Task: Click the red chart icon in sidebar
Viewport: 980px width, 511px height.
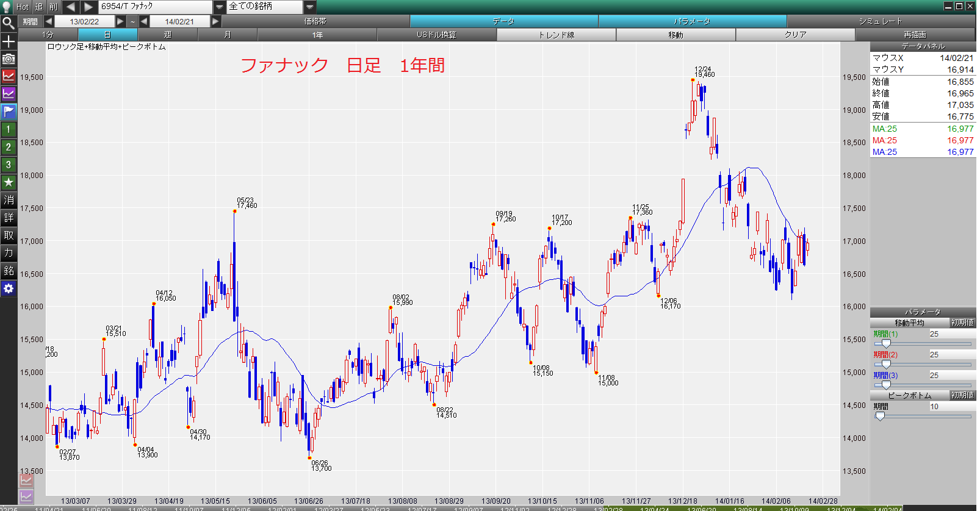Action: (9, 76)
